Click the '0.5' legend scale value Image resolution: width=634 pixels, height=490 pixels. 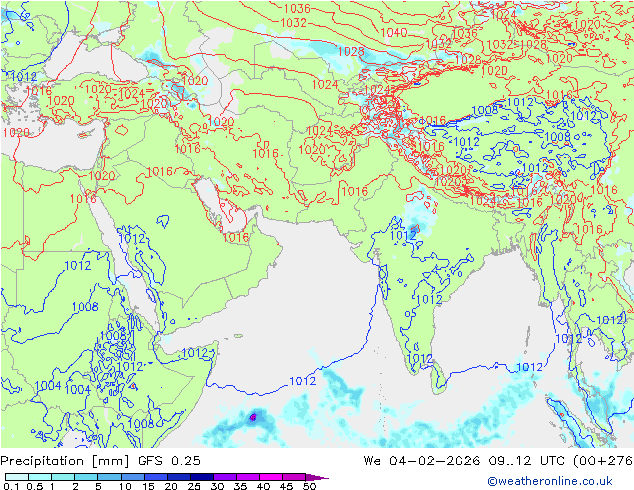(34, 486)
